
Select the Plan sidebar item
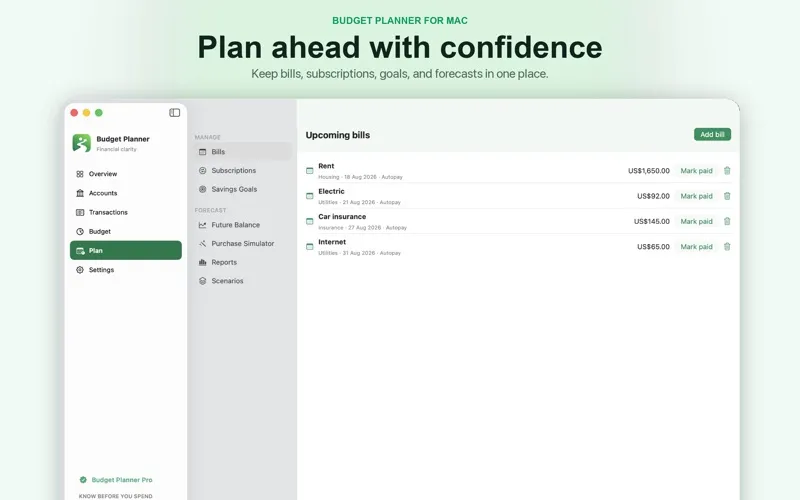pos(126,251)
